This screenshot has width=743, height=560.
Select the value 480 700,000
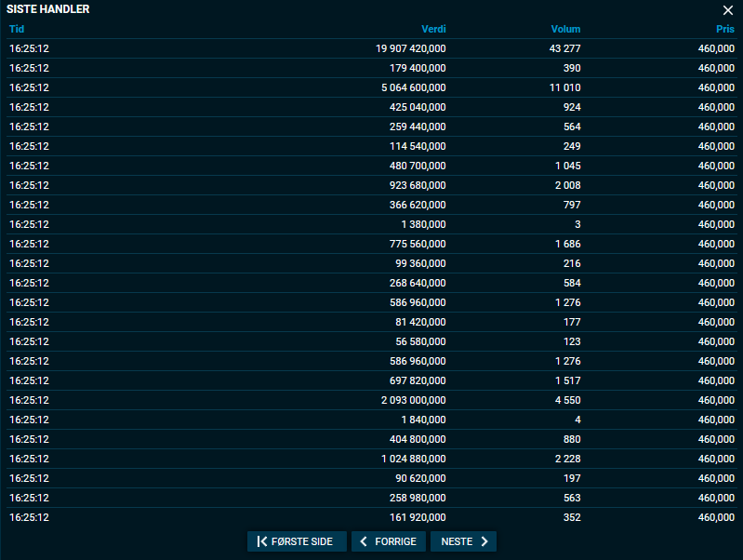(x=418, y=166)
